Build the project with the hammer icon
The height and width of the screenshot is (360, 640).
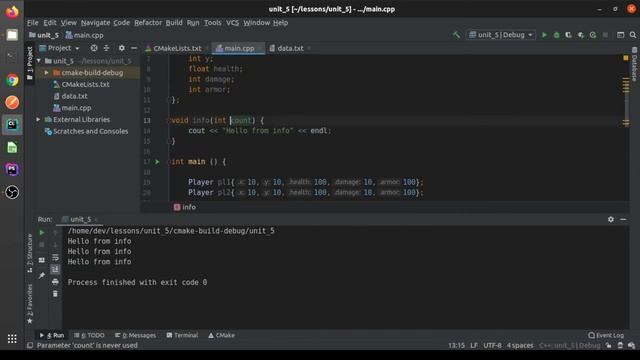[x=456, y=35]
